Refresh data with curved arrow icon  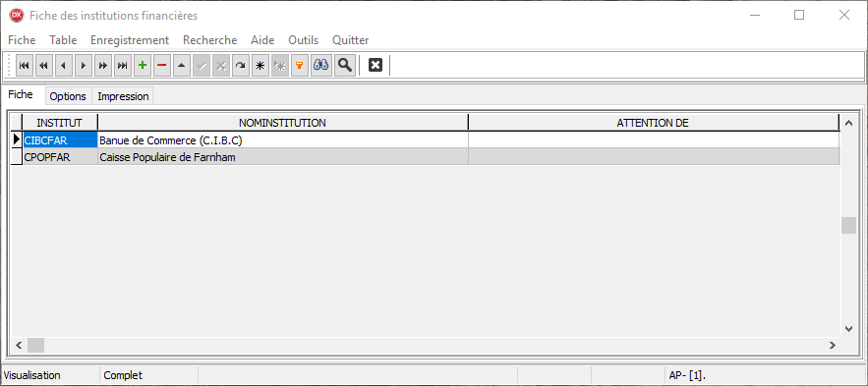point(240,66)
